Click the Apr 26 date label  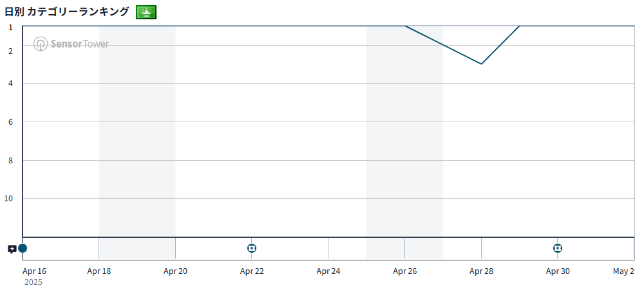405,271
